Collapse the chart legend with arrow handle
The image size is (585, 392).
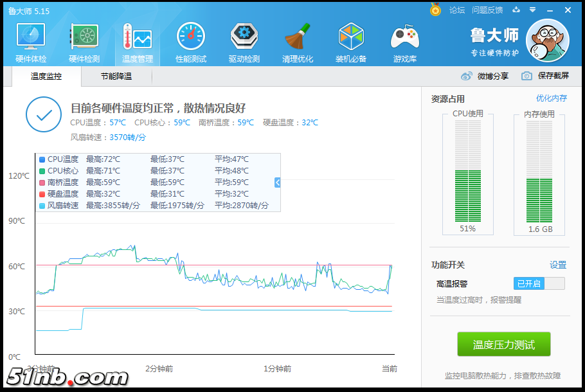[x=278, y=183]
